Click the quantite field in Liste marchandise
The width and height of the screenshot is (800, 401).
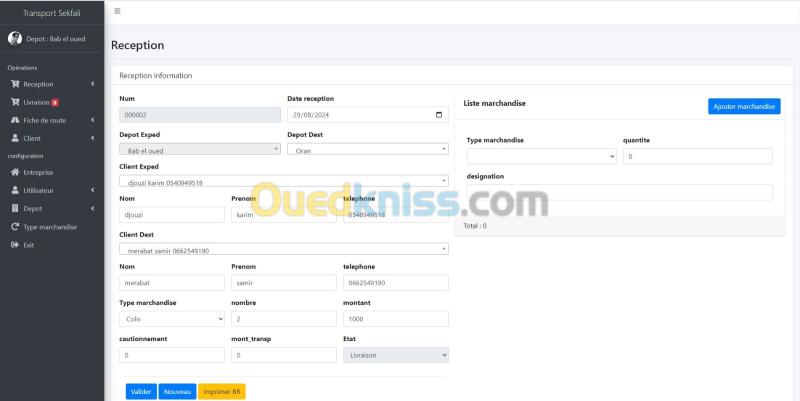point(698,156)
